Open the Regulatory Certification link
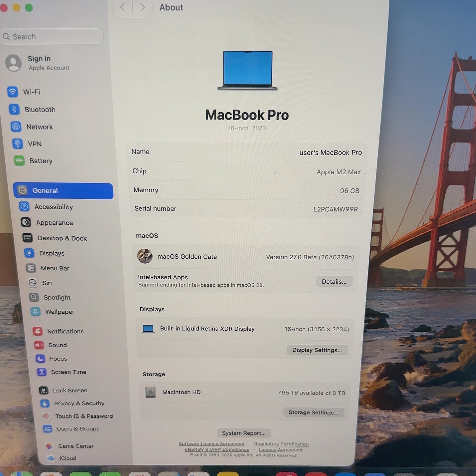Image resolution: width=476 pixels, height=476 pixels. [x=281, y=444]
